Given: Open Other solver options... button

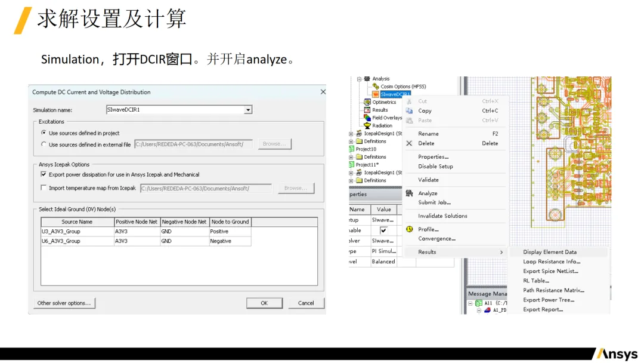Looking at the screenshot, I should [64, 303].
